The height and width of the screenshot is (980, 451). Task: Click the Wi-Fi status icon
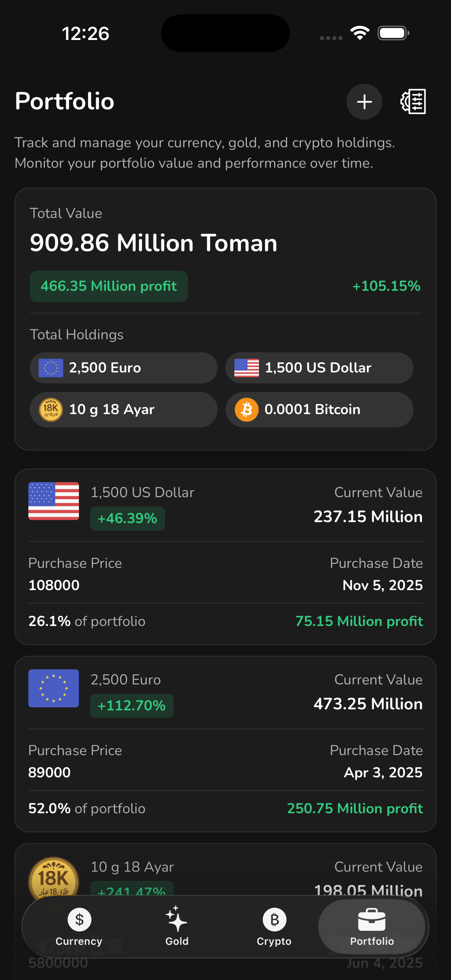[x=360, y=33]
